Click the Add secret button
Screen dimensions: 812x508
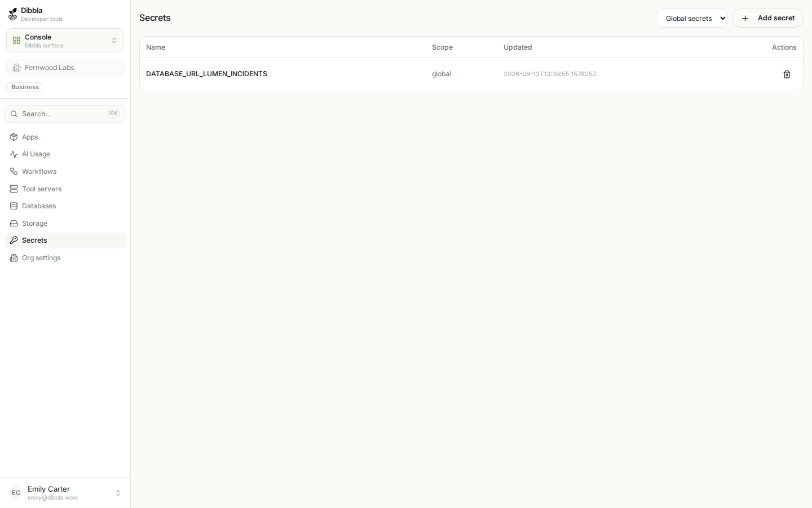point(767,18)
